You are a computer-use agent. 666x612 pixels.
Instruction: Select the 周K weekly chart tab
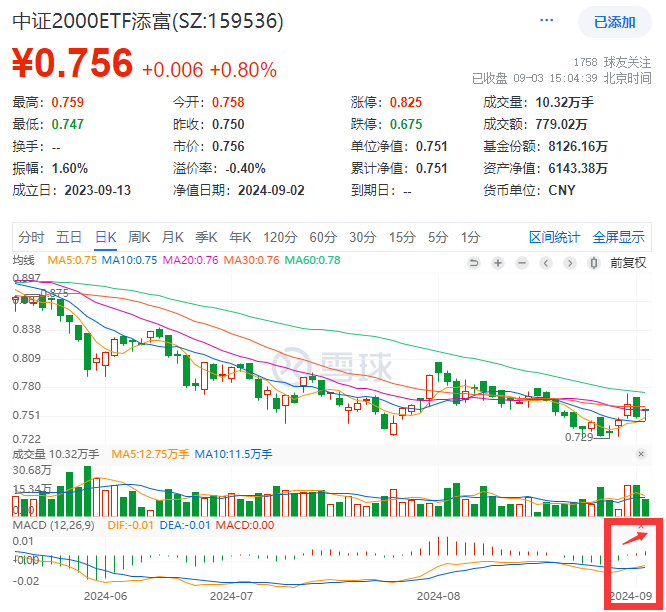point(139,237)
